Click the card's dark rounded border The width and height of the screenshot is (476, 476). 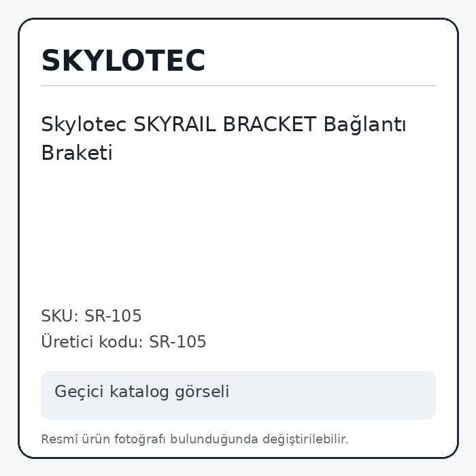click(19, 238)
